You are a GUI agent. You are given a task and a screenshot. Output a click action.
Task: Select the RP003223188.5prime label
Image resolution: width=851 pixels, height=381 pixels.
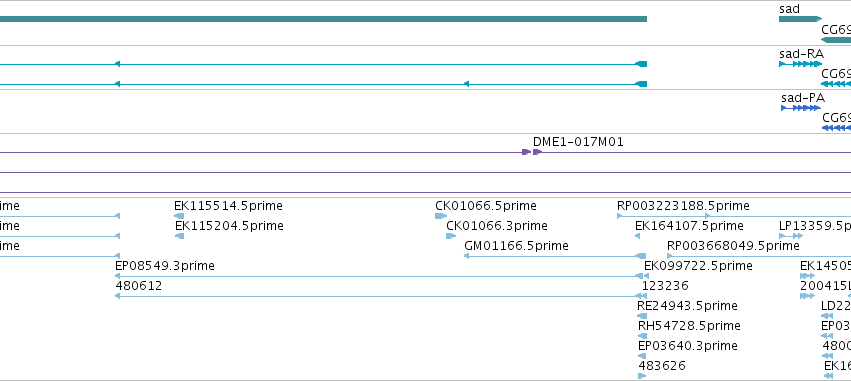tap(683, 206)
